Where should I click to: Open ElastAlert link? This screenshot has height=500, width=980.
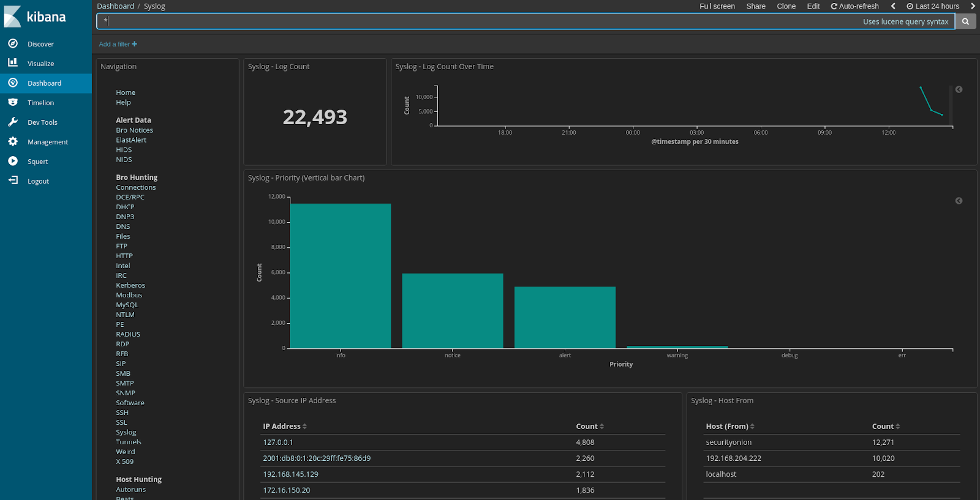point(131,140)
